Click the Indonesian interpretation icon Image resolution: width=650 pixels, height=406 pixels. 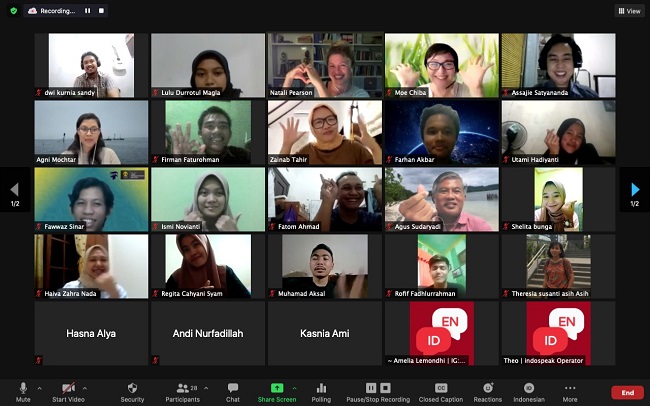528,390
